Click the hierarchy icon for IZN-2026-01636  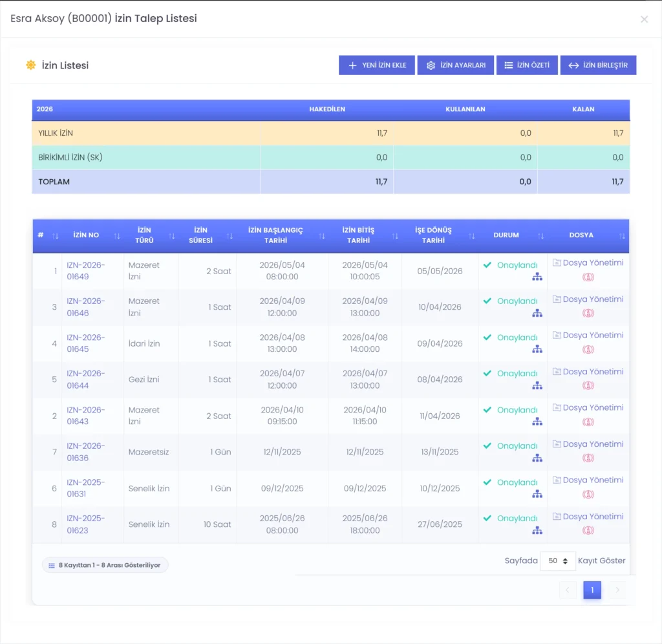537,458
